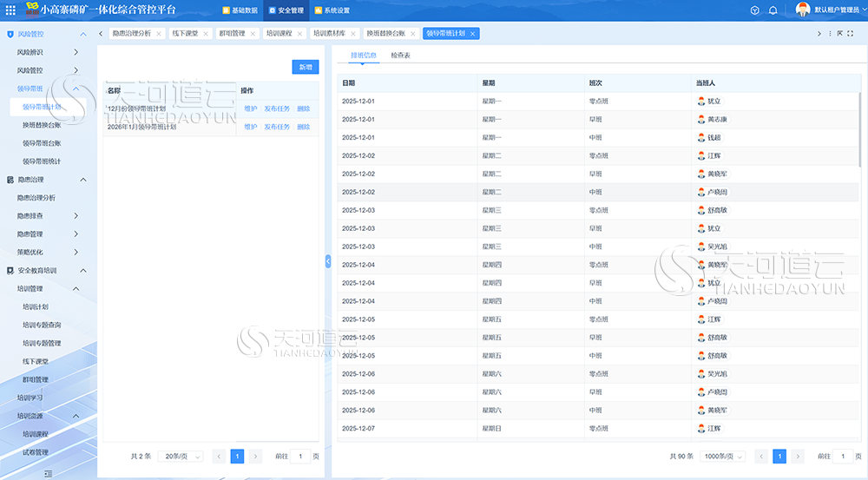Screen dimensions: 868x480
Task: Close the active 领导带班计划 tab
Action: (473, 34)
